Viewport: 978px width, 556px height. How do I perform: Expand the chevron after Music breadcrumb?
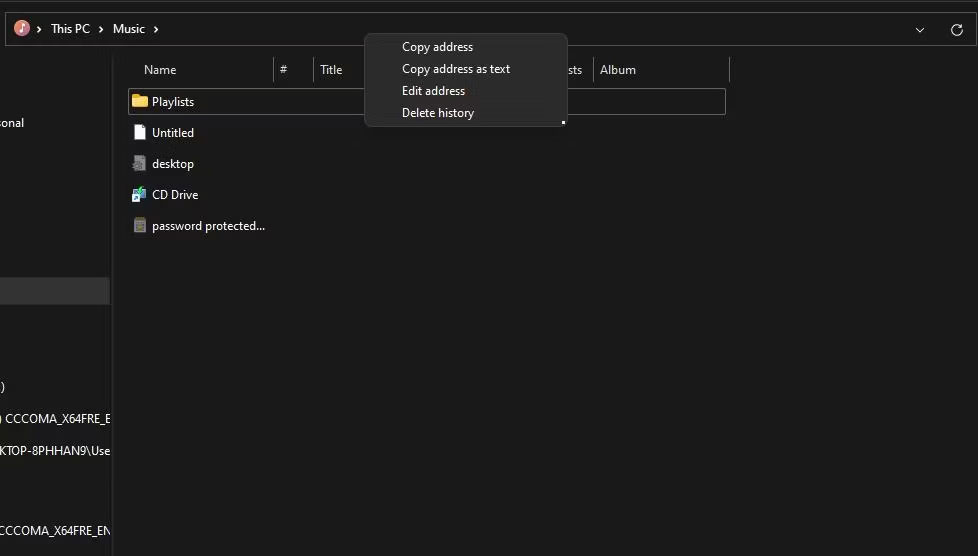pyautogui.click(x=156, y=29)
